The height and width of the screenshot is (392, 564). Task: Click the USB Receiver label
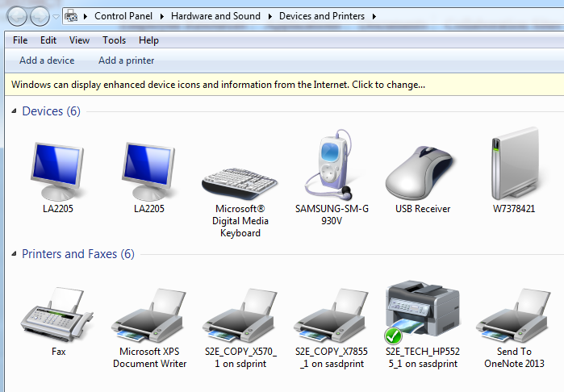click(x=423, y=209)
